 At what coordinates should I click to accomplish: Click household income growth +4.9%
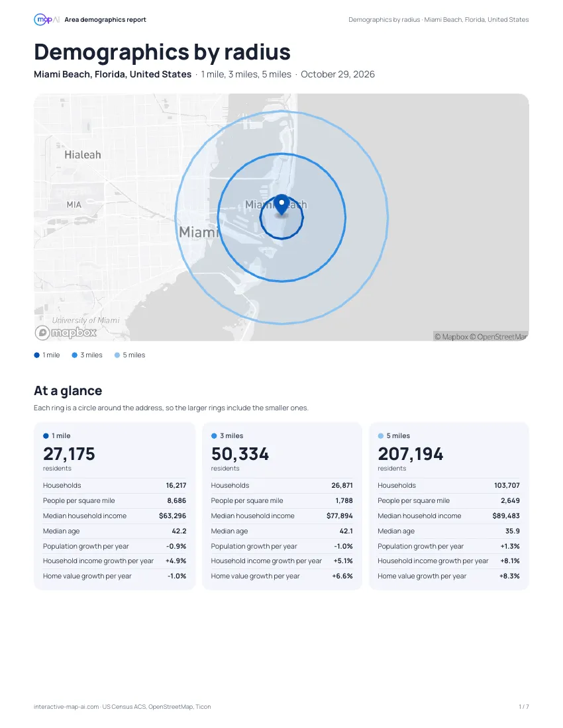pyautogui.click(x=176, y=561)
